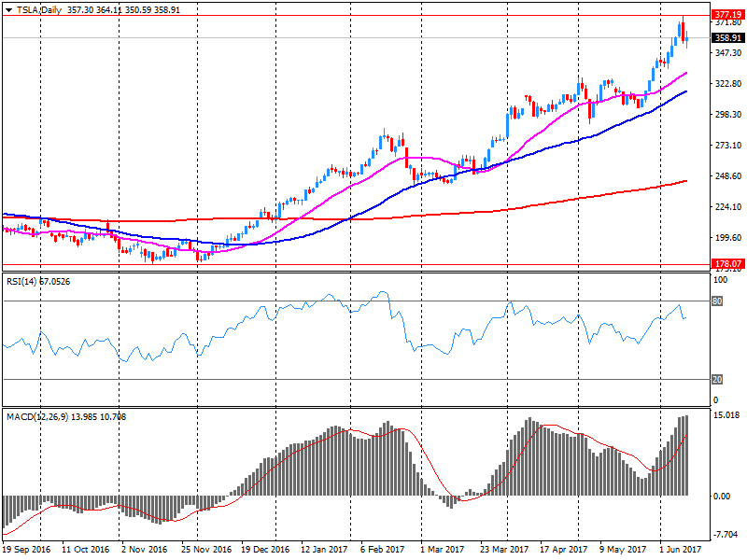The image size is (747, 560).
Task: Select the 23 Mar 2017 date label
Action: point(504,549)
